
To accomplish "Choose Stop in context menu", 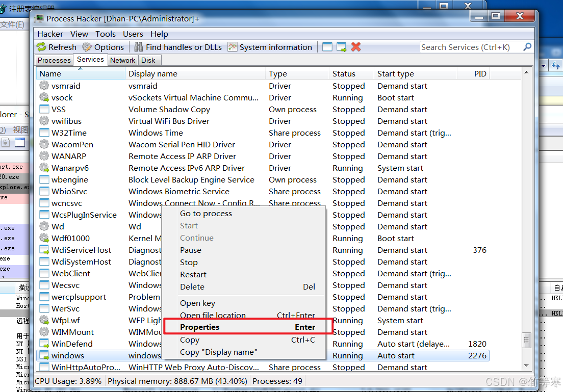I will (244, 263).
